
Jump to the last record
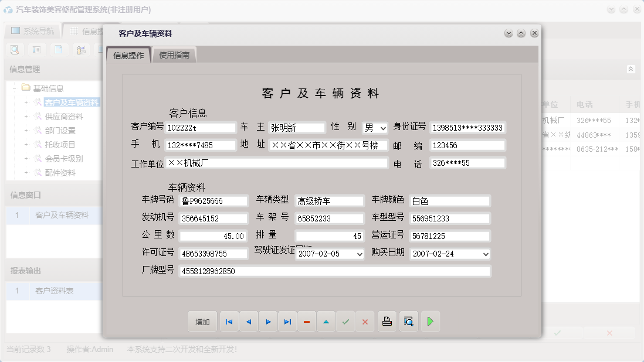[x=287, y=321]
